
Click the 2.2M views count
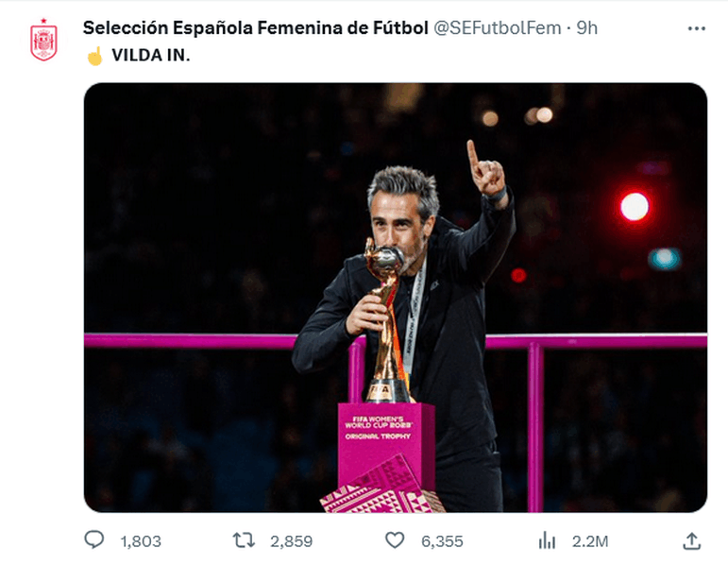click(590, 541)
